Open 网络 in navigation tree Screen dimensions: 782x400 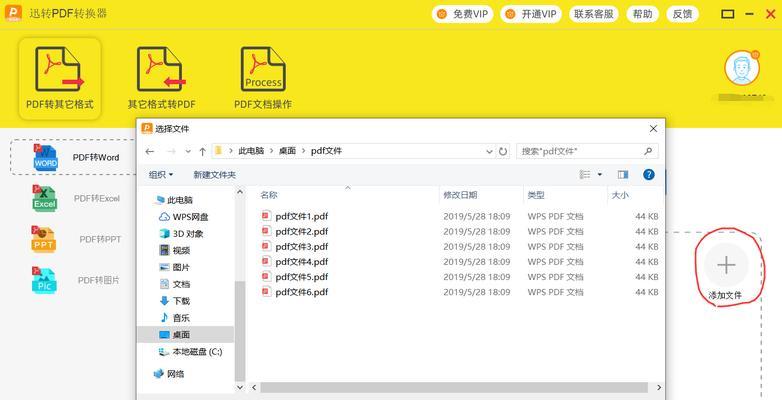(x=169, y=374)
